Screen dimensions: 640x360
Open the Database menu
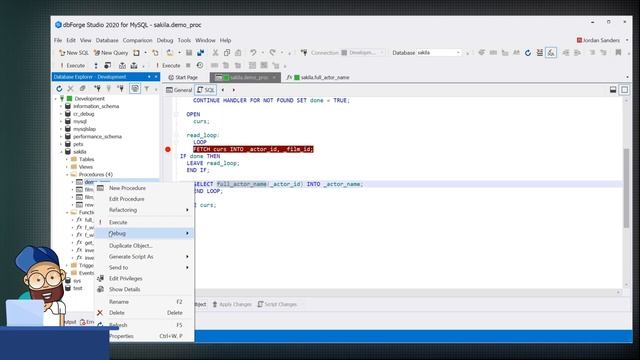(x=107, y=40)
